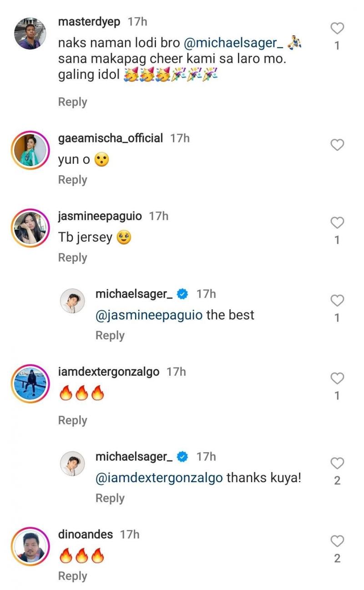Like masterdyep's comment with the heart
Image resolution: width=364 pixels, height=590 pixels.
tap(337, 29)
